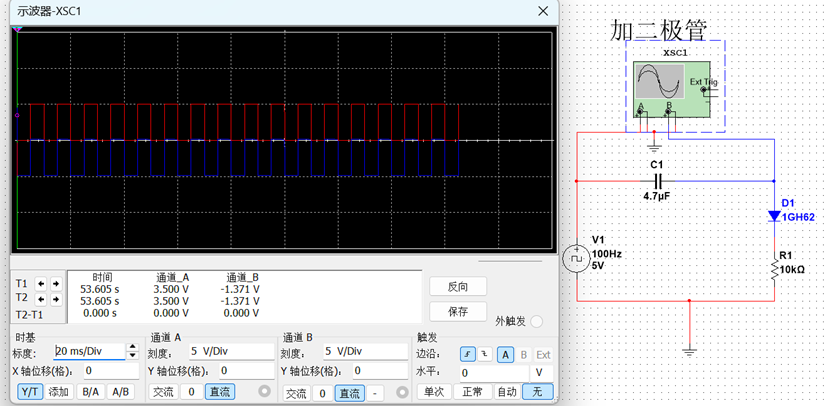
Task: Set Channel B coupling to 直流 (DC)
Action: 349,393
